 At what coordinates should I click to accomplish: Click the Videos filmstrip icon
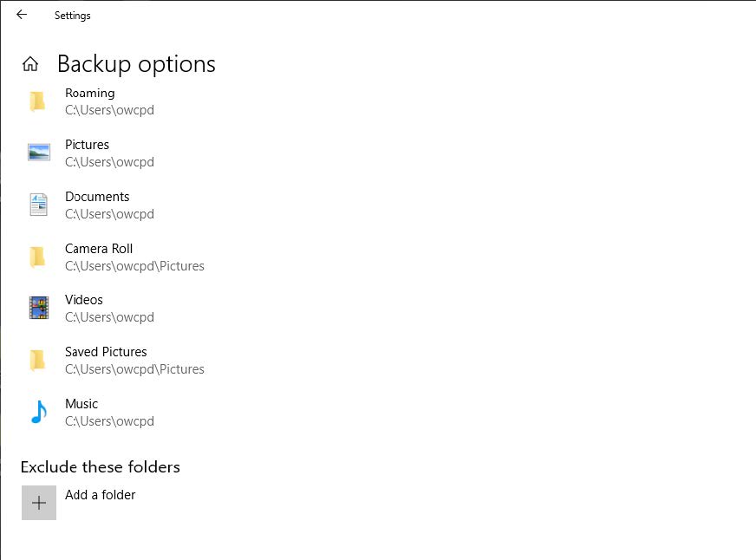(38, 308)
